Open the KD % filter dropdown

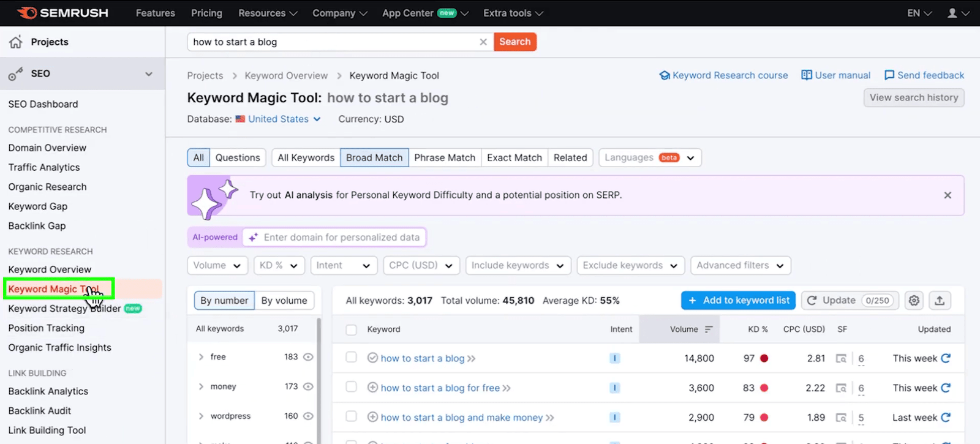click(x=279, y=265)
